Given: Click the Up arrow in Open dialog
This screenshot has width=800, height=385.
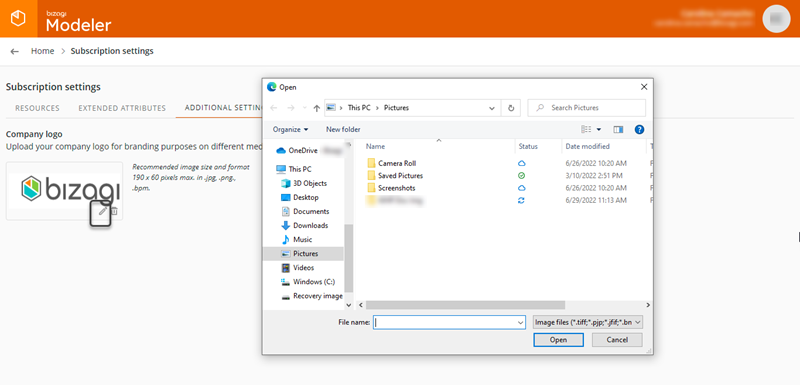Looking at the screenshot, I should (x=316, y=108).
